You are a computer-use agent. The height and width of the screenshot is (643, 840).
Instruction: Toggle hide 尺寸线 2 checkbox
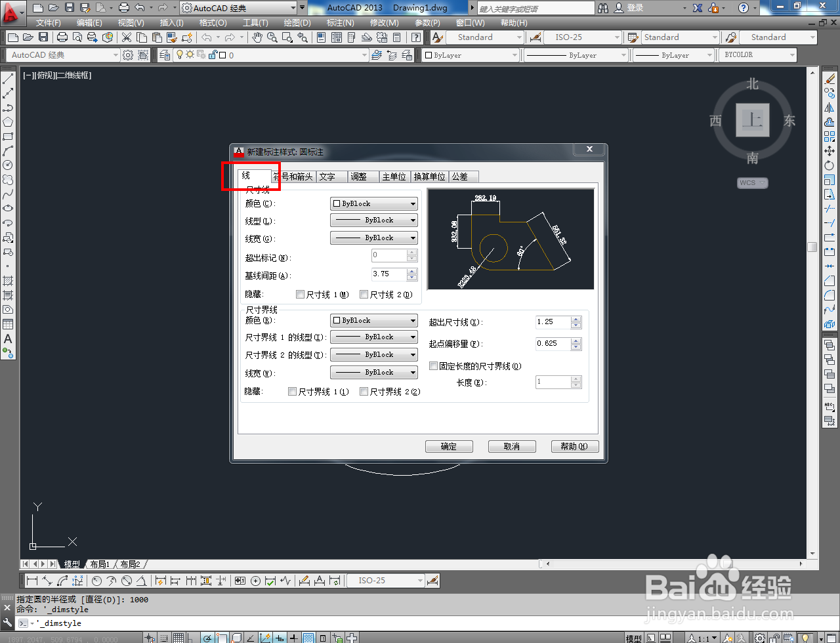point(364,295)
